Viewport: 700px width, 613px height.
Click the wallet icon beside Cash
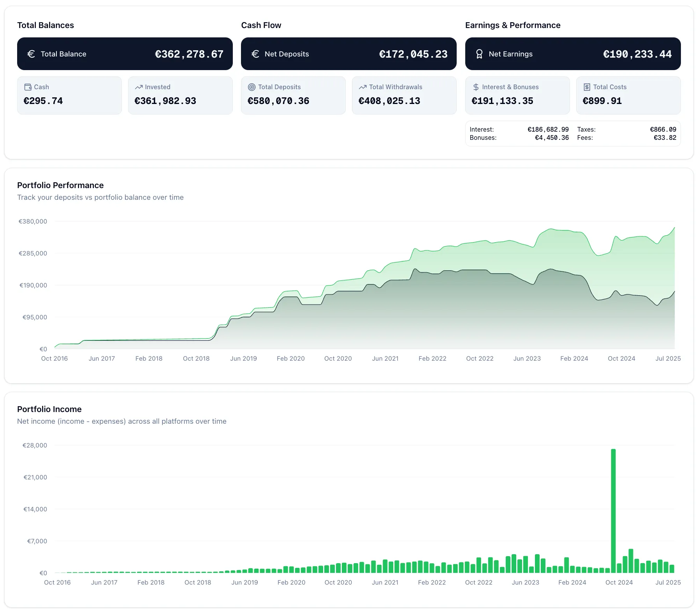click(x=28, y=87)
